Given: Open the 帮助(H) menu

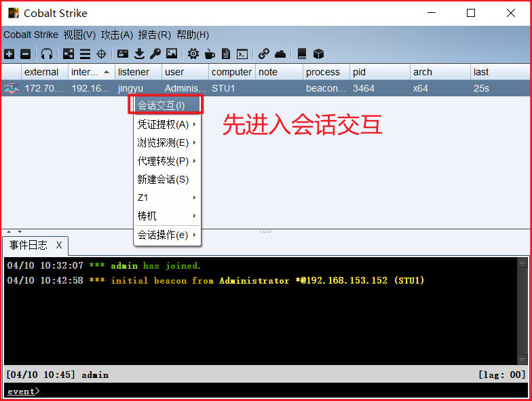Looking at the screenshot, I should point(193,35).
